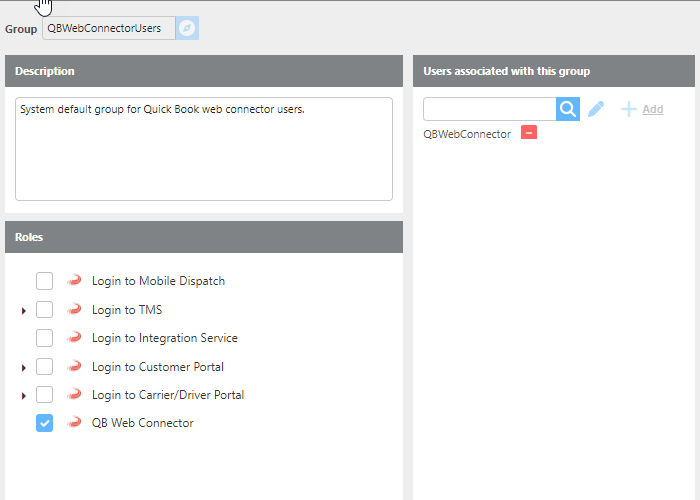Remove QBWebConnector user with the red minus

529,133
